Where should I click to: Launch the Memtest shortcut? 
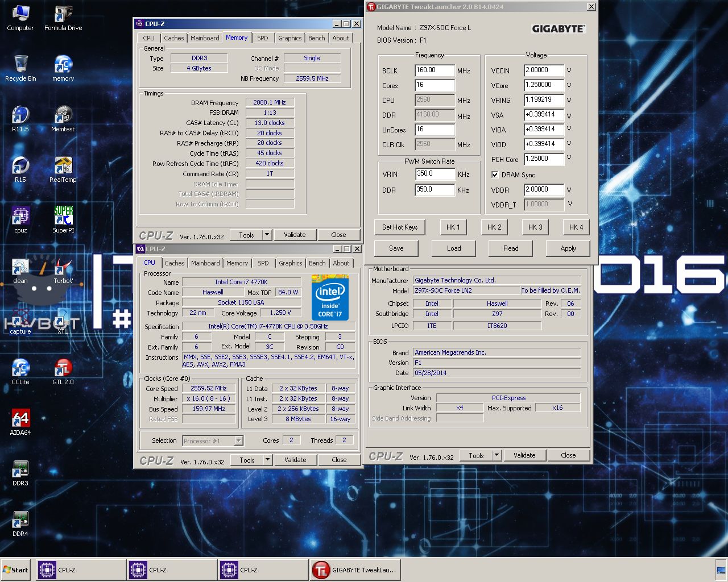point(63,119)
